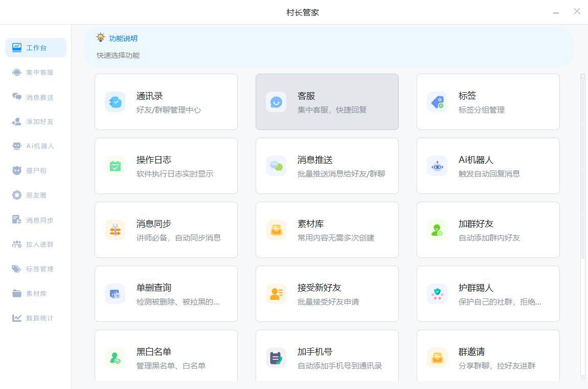Open the 朋友圈 sidebar icon
This screenshot has width=588, height=389.
(x=35, y=195)
